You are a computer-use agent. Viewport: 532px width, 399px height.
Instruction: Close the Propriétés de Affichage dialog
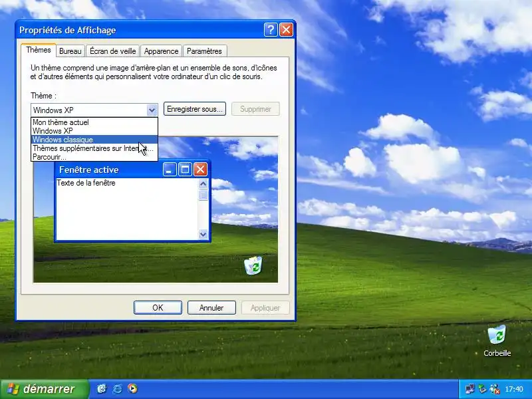point(286,30)
